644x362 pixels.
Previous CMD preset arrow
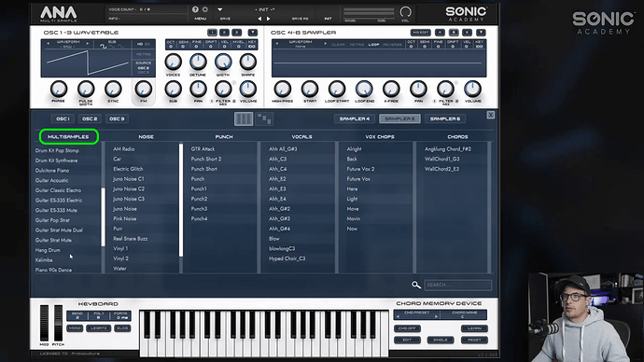click(x=398, y=317)
